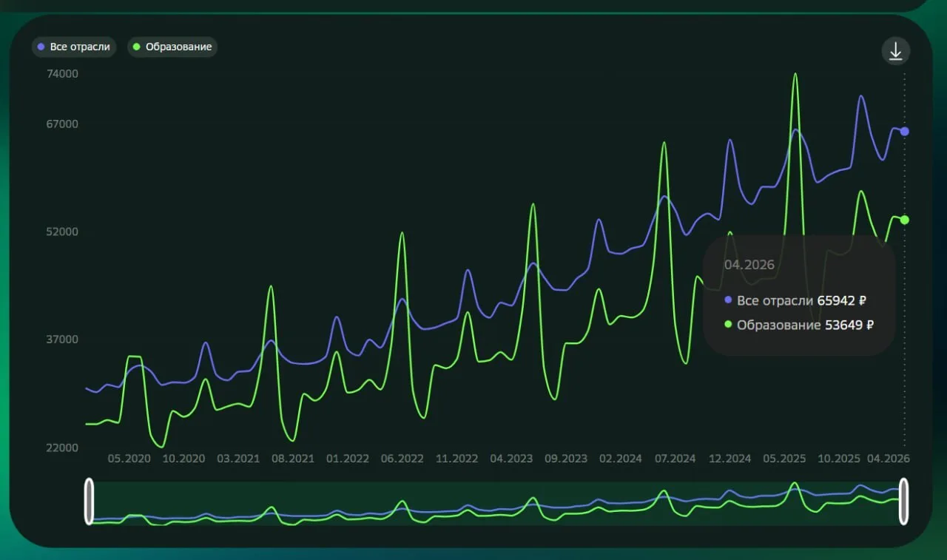Image resolution: width=947 pixels, height=560 pixels.
Task: Click the green peak above 05.2025
Action: (x=795, y=74)
